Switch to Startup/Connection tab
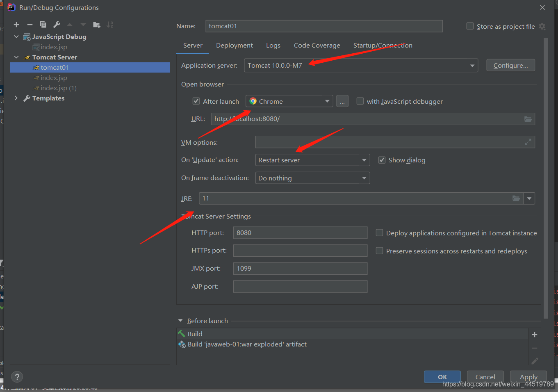This screenshot has height=392, width=558. [x=383, y=46]
